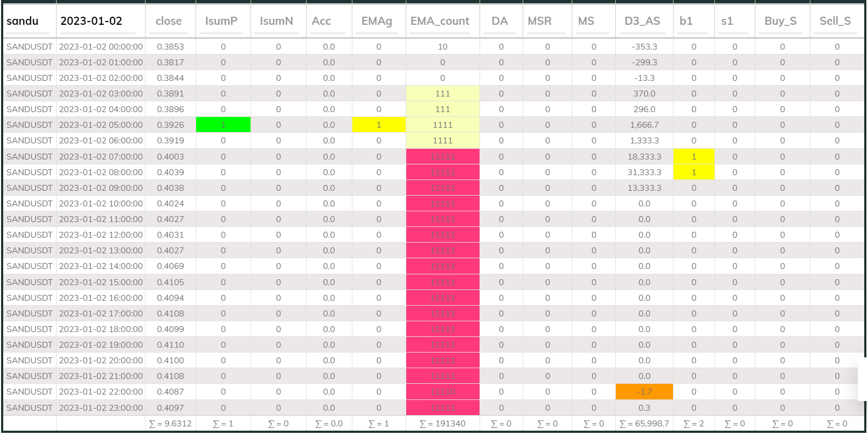Click the EMA_count column header filter
The width and height of the screenshot is (868, 435).
point(440,22)
